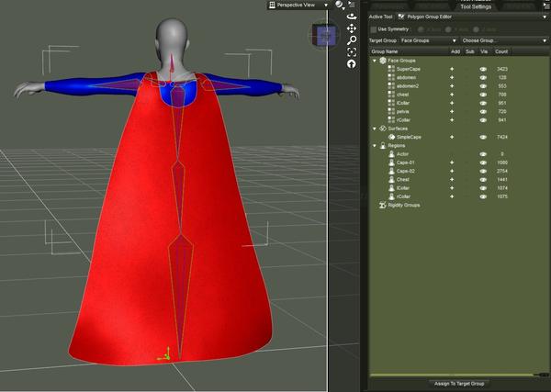Click the Tool Settings pane options icon

(x=546, y=5)
